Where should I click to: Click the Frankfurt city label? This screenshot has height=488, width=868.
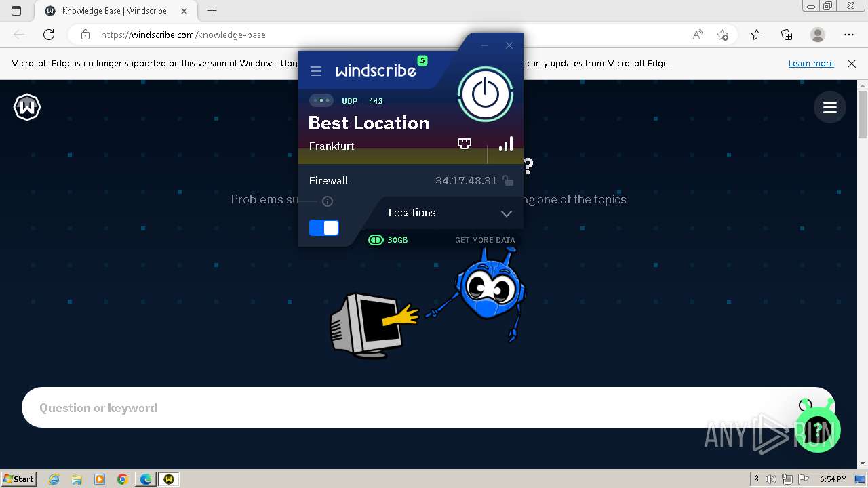(x=332, y=146)
